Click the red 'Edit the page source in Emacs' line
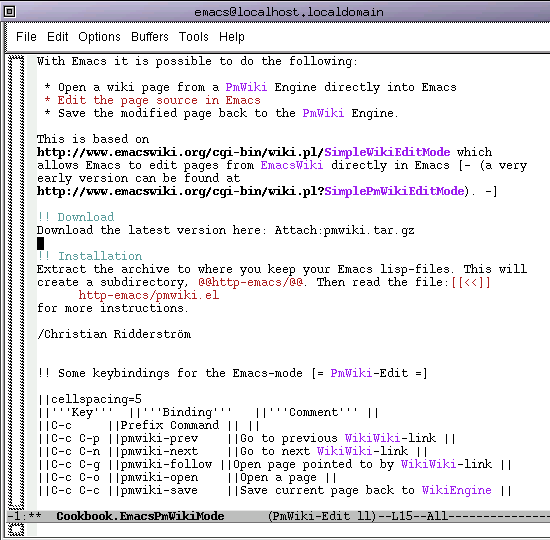The image size is (550, 540). coord(153,100)
